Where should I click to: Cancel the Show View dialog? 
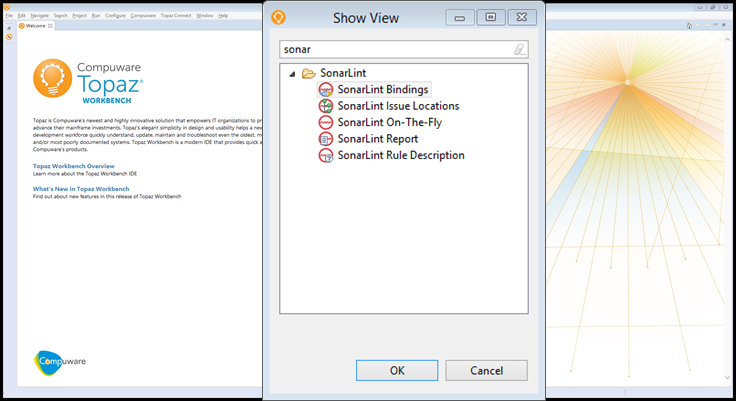click(x=486, y=370)
